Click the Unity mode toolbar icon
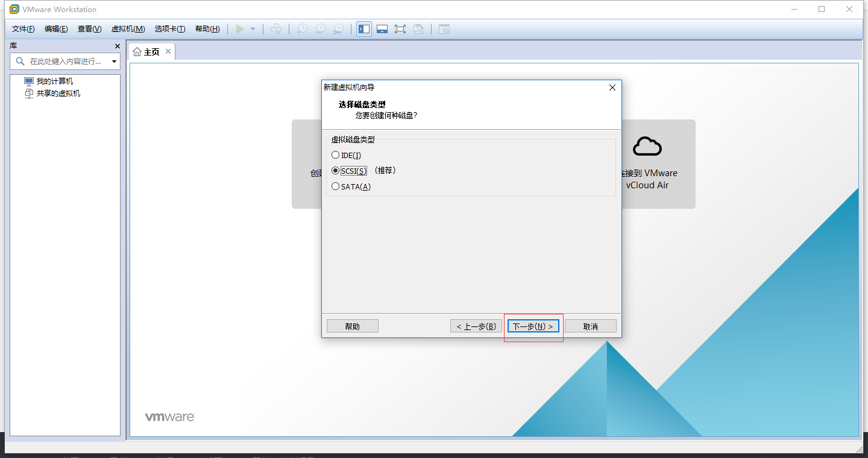The height and width of the screenshot is (458, 868). pos(418,29)
